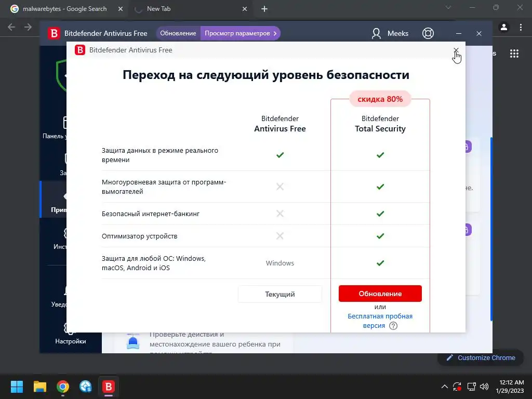Open the support lifebuoy icon
Screen dimensions: 532x399
point(428,33)
